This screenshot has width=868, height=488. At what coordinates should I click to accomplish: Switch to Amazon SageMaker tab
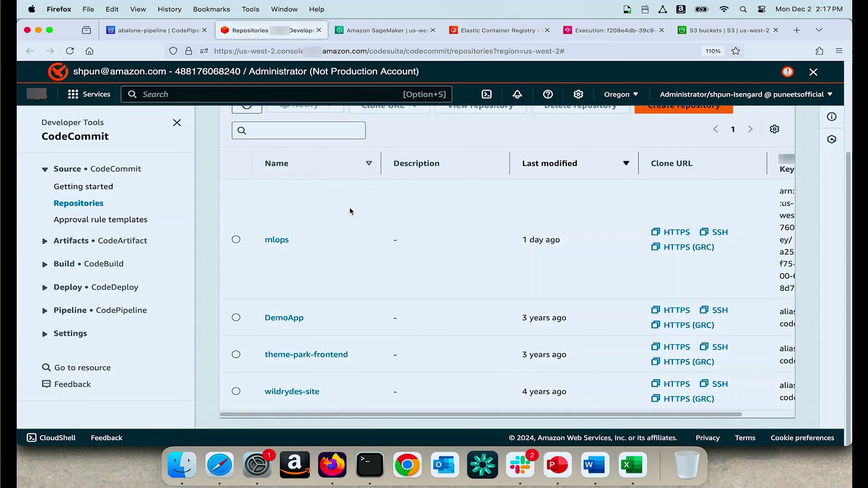pos(385,30)
